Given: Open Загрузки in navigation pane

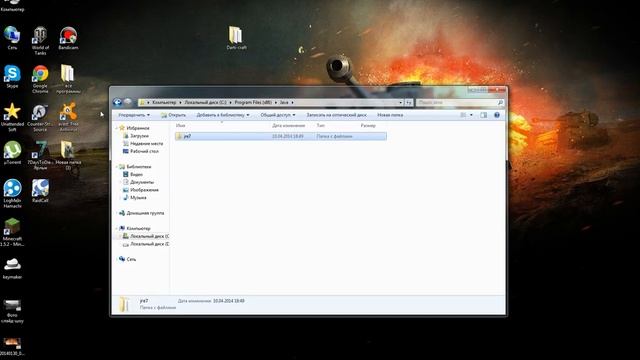Looking at the screenshot, I should tap(136, 136).
